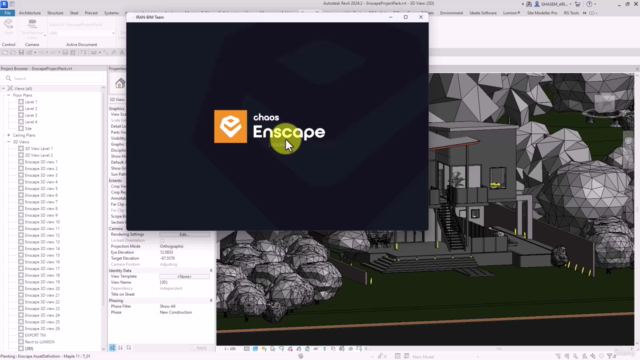Image resolution: width=640 pixels, height=360 pixels.
Task: Click the View Template None button
Action: point(184,277)
